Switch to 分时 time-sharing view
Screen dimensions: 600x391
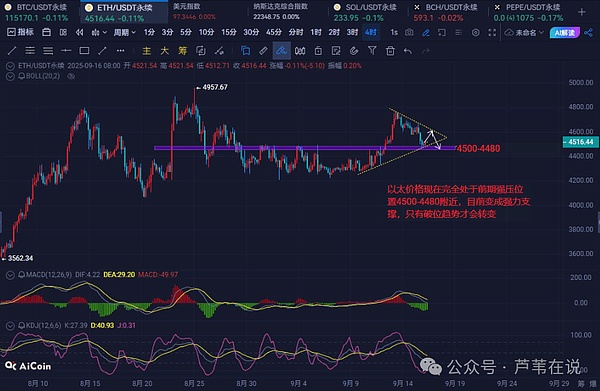[x=295, y=33]
